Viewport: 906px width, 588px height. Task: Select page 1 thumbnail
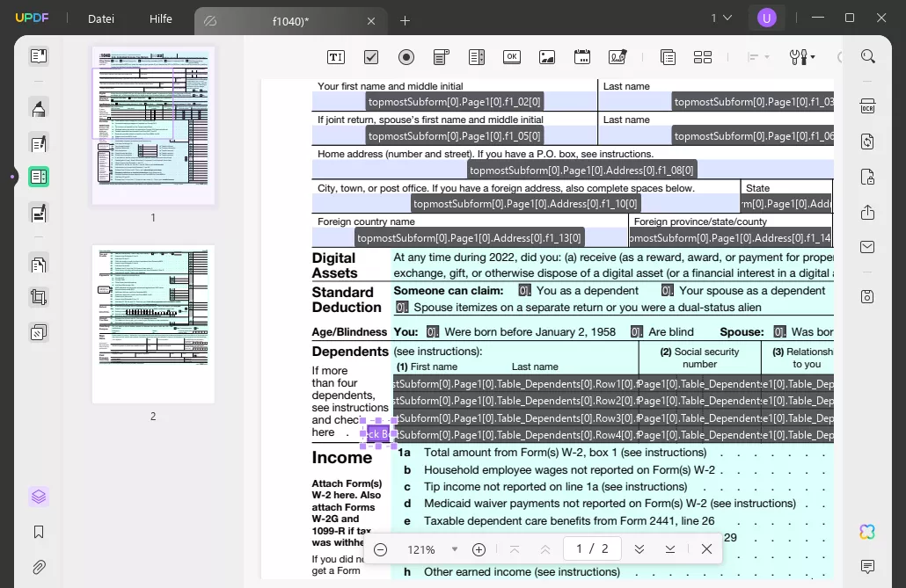point(153,126)
